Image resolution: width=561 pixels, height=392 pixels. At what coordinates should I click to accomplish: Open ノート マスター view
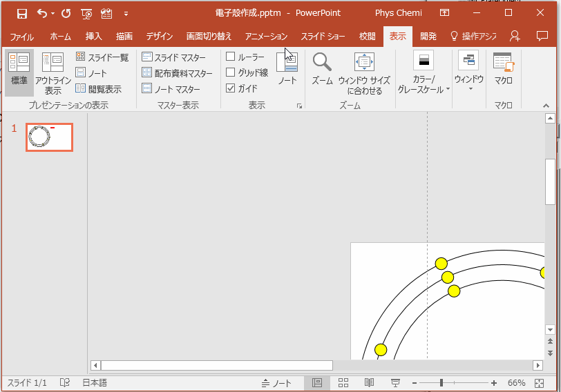[x=171, y=88]
